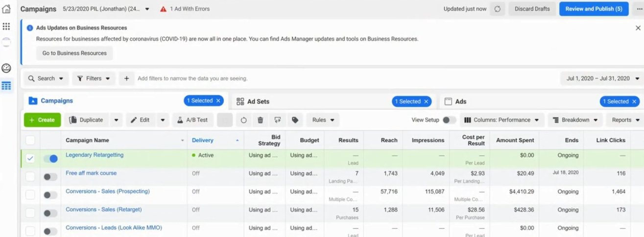
Task: Open the Account Overview gauge icon
Action: (x=6, y=68)
